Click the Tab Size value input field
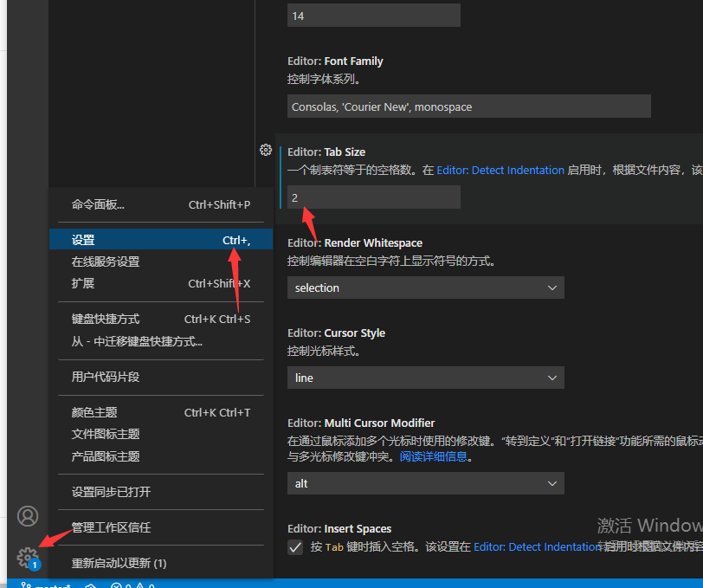 [x=373, y=197]
